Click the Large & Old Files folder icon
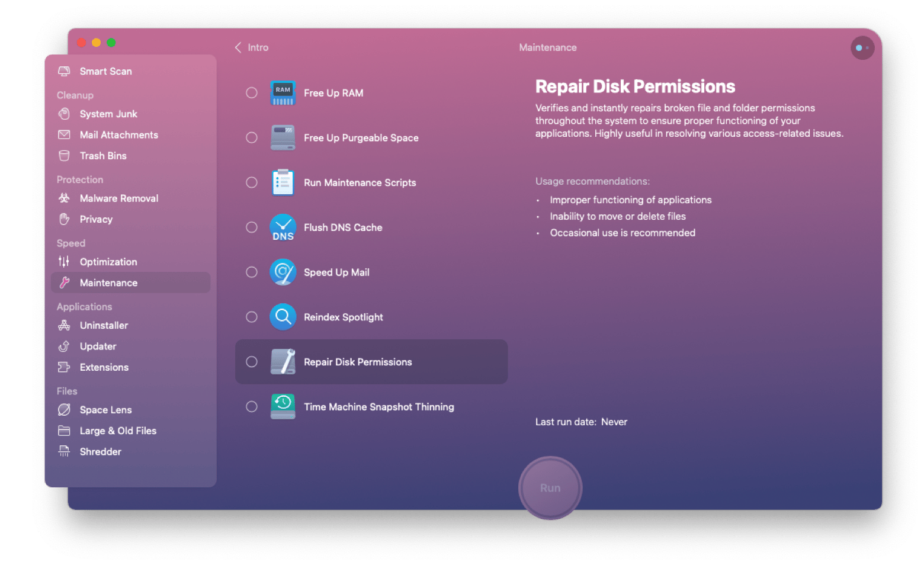Screen dimensions: 924x565 pyautogui.click(x=64, y=431)
